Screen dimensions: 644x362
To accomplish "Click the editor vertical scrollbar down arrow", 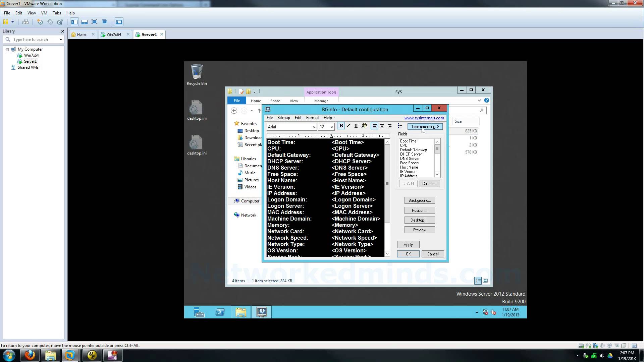I will pos(387,254).
